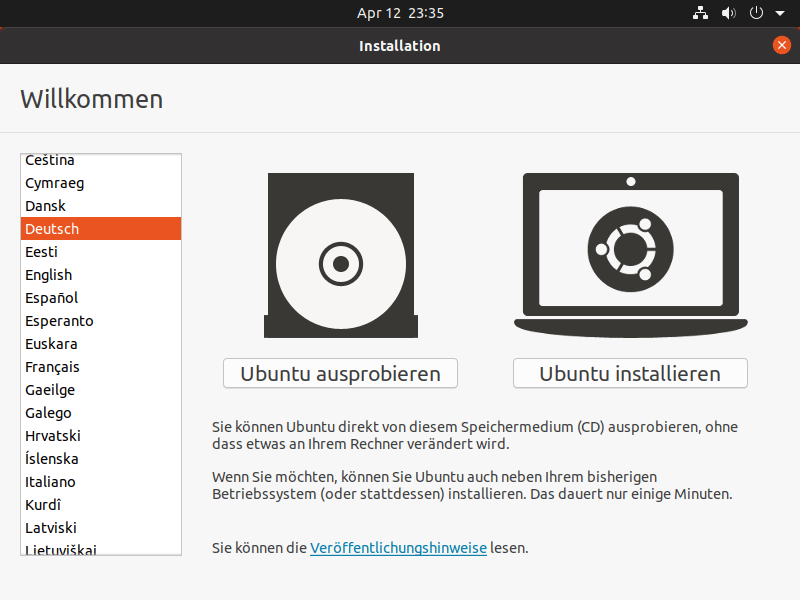Viewport: 800px width, 600px height.
Task: Expand the system menu dropdown arrow
Action: coord(779,14)
